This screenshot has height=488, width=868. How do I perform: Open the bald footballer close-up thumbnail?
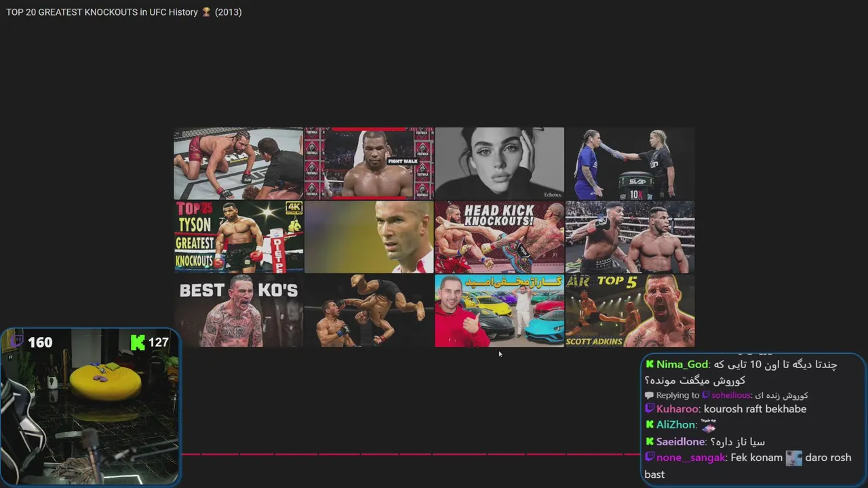click(369, 237)
